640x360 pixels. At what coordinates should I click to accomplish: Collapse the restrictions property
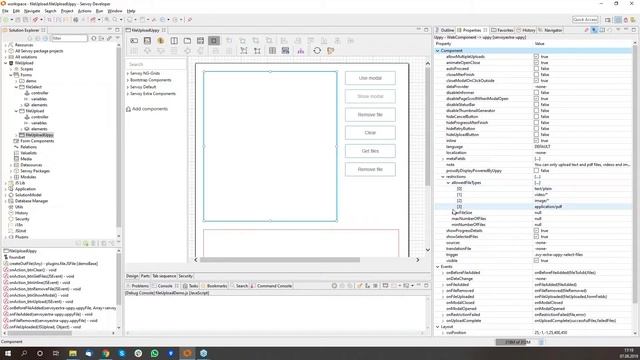tap(443, 177)
